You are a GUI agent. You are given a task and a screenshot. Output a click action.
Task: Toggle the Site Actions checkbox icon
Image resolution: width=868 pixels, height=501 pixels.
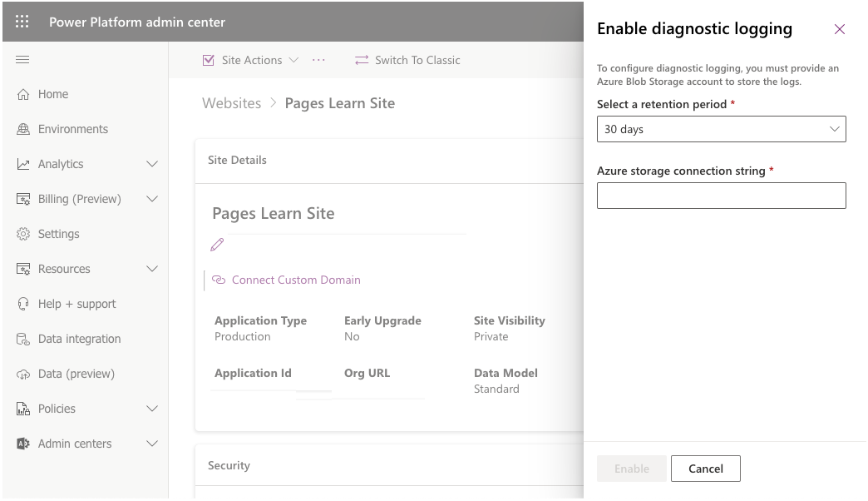[x=207, y=60]
